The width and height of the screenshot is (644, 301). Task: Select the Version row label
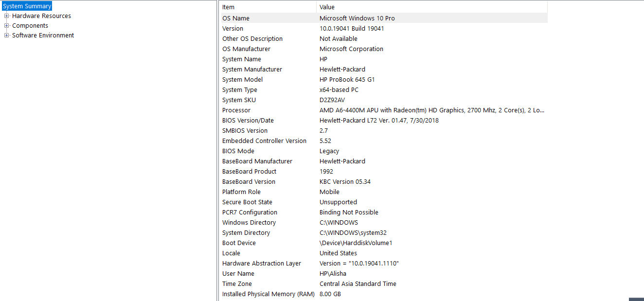coord(233,28)
